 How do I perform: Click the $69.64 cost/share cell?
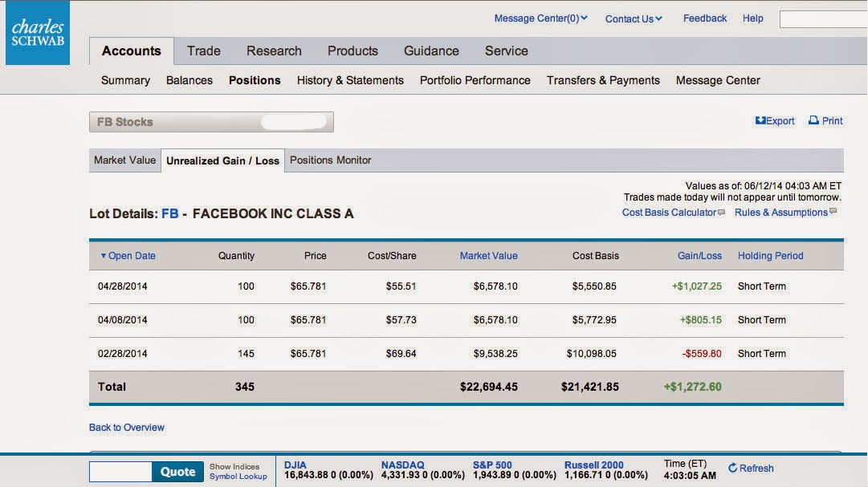pos(401,354)
